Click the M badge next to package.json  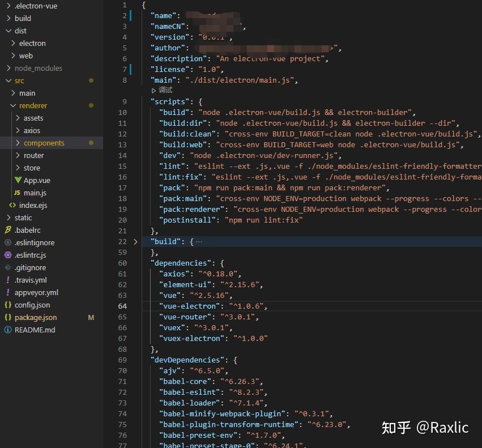click(x=91, y=317)
